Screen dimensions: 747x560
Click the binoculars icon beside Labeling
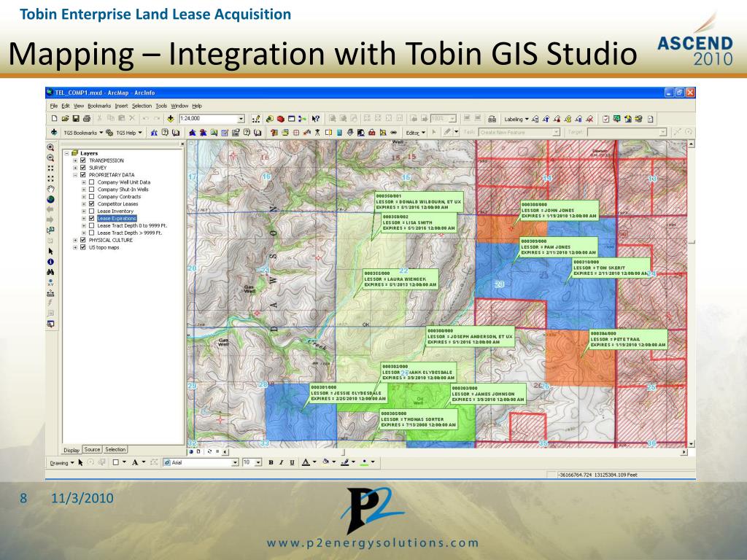[x=492, y=119]
